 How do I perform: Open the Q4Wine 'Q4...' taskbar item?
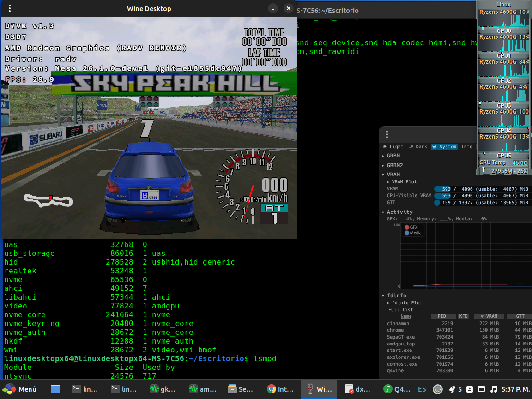coord(397,389)
